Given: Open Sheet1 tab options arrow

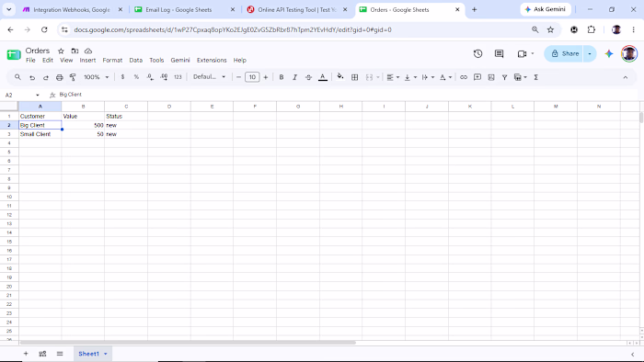Looking at the screenshot, I should pyautogui.click(x=106, y=354).
